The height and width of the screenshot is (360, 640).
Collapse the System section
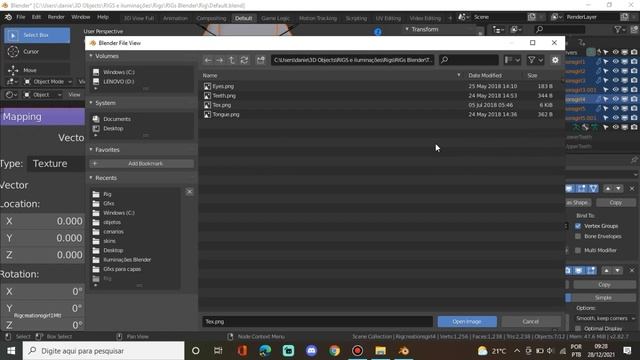[x=91, y=103]
